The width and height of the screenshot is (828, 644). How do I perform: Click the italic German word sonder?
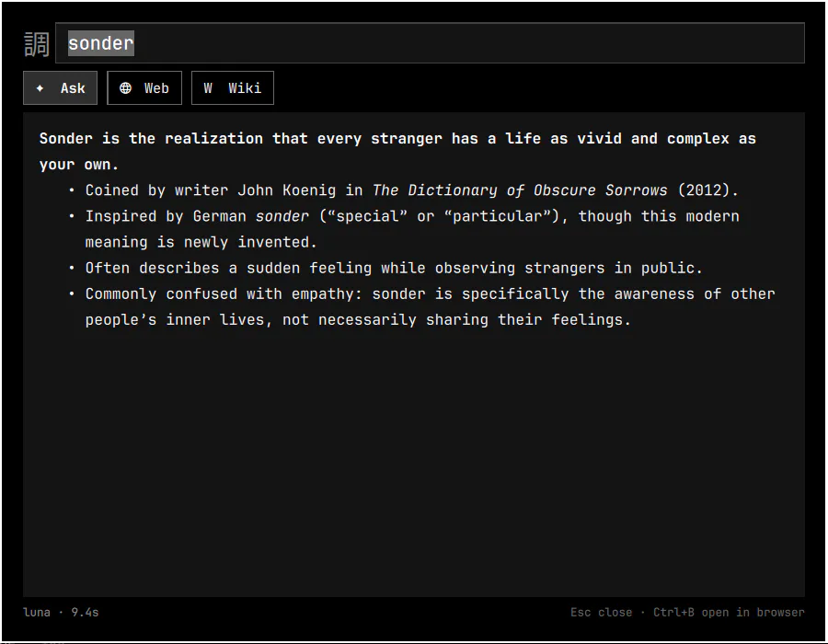pyautogui.click(x=282, y=216)
